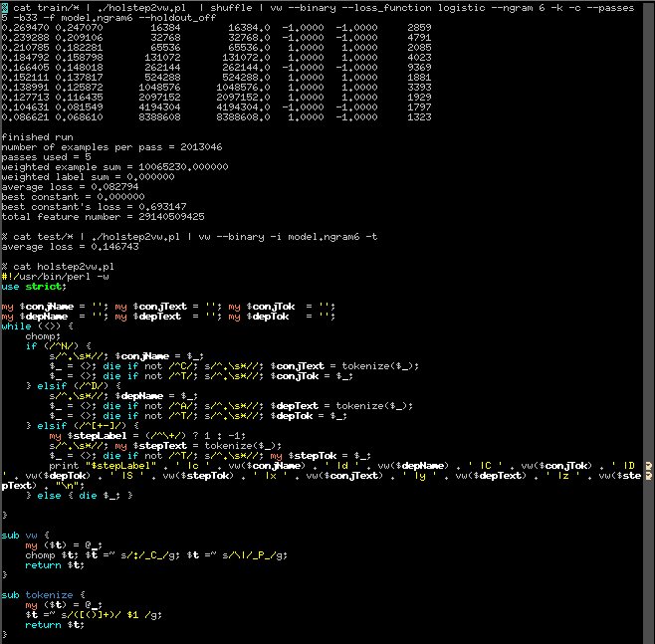Click the 'if (/^N/) {' line
The height and width of the screenshot is (644, 655).
[58, 346]
